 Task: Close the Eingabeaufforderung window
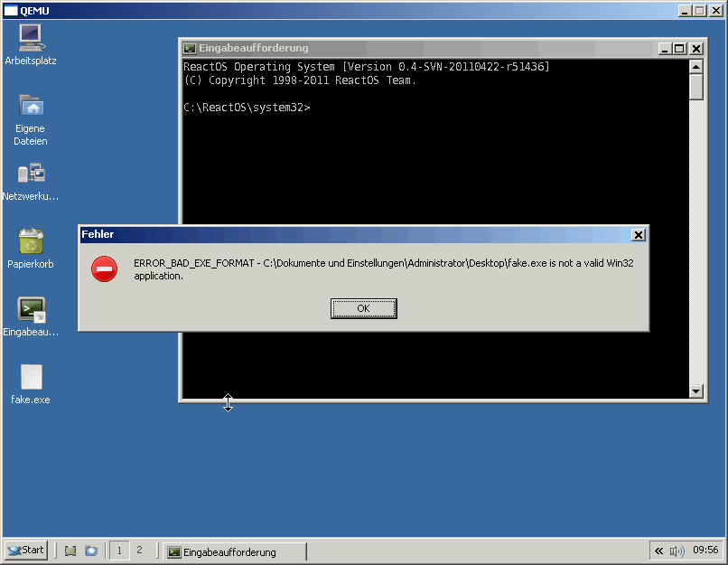[696, 48]
